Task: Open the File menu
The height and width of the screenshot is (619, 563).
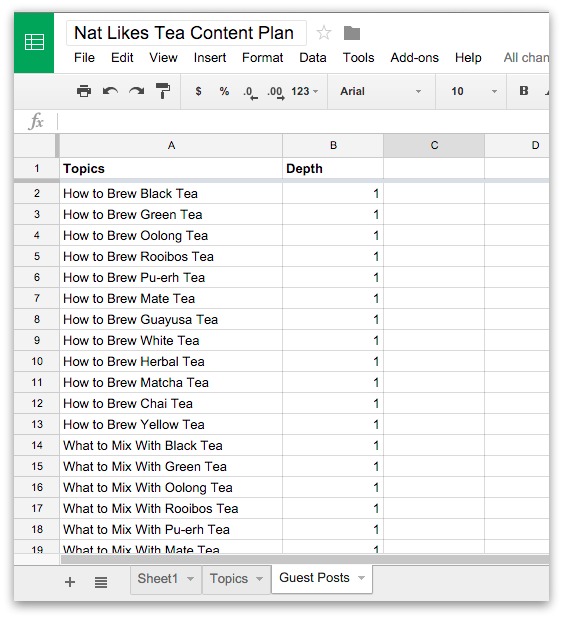Action: (x=84, y=58)
